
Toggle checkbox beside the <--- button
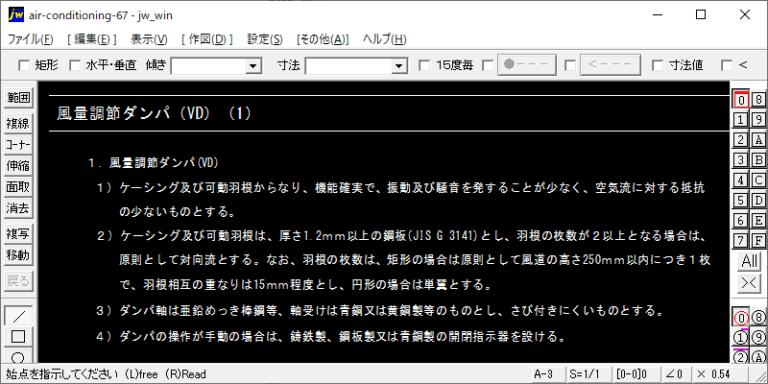pos(570,65)
